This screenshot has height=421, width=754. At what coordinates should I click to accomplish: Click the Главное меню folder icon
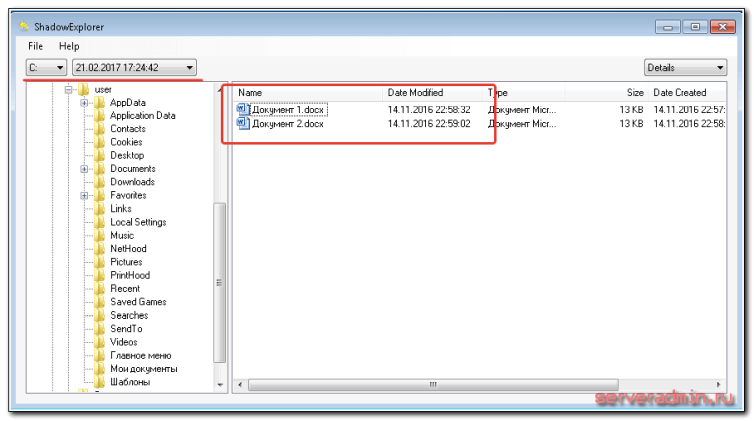(100, 356)
